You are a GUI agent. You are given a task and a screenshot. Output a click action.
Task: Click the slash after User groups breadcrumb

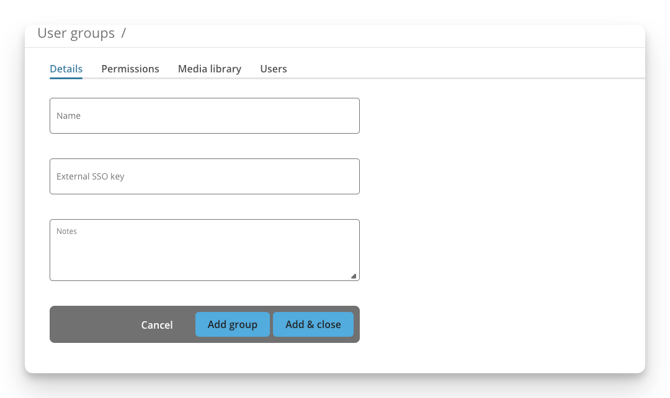coord(123,33)
